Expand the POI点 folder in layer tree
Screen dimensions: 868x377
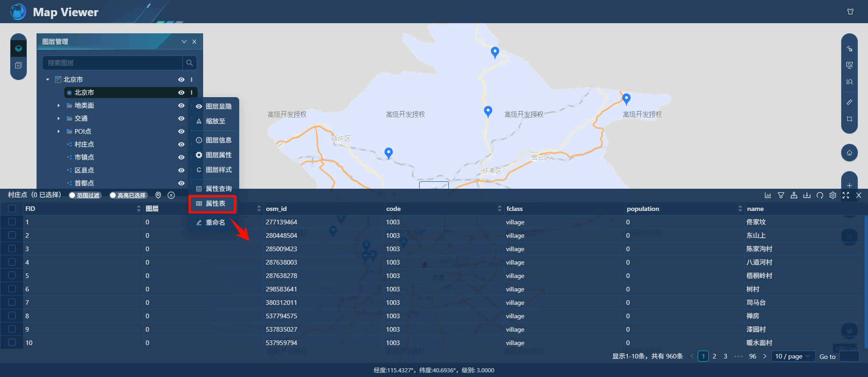click(59, 131)
